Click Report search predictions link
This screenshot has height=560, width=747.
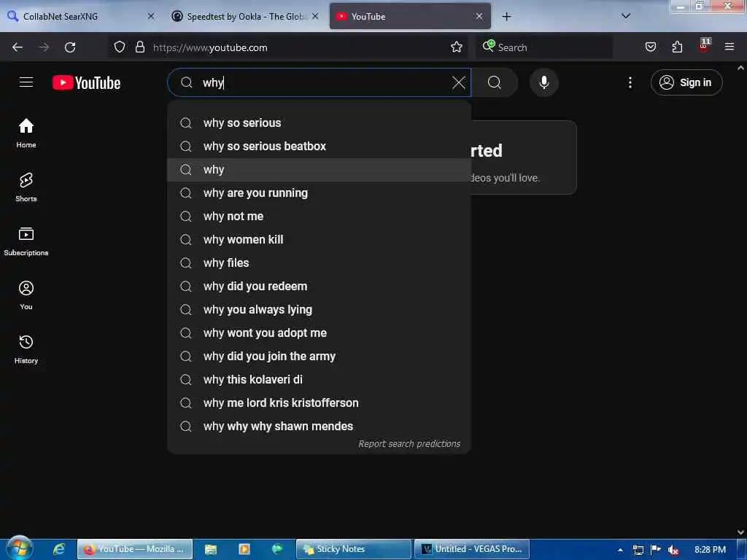tap(409, 444)
